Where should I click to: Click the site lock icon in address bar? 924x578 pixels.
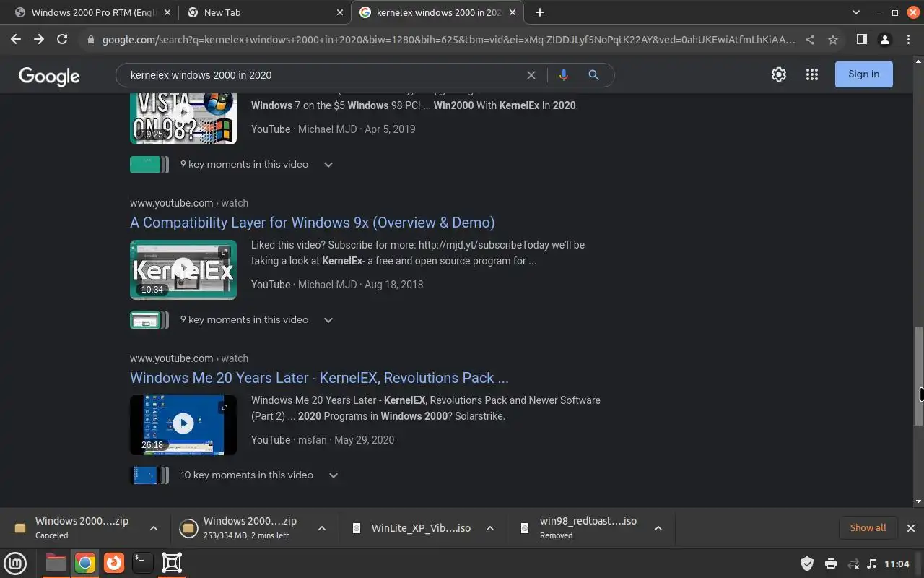(x=91, y=40)
